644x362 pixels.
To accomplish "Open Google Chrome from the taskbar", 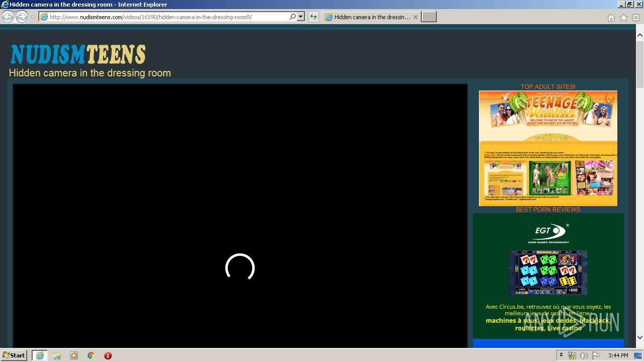I will (91, 355).
